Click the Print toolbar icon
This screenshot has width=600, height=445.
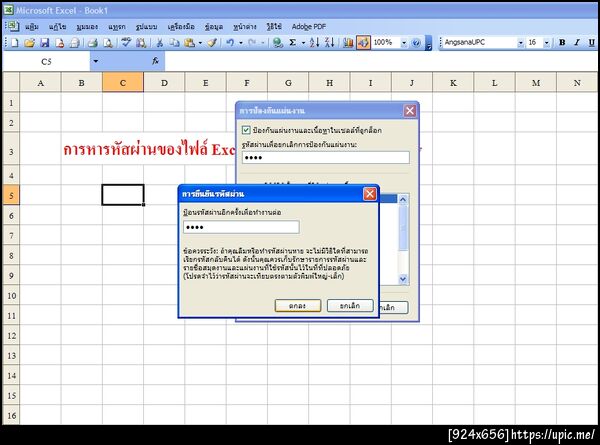pos(93,42)
